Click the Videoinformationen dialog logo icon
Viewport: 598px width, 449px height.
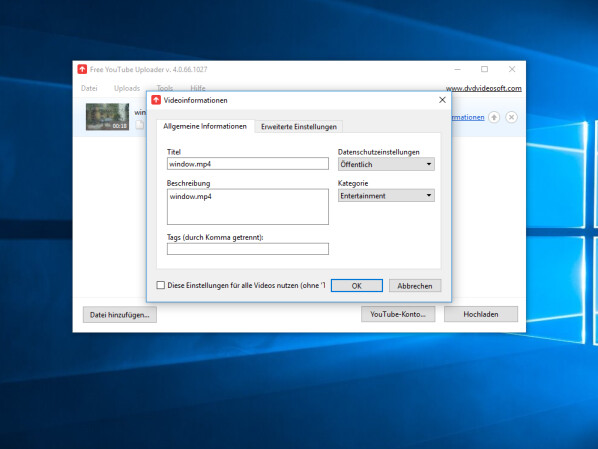(156, 100)
